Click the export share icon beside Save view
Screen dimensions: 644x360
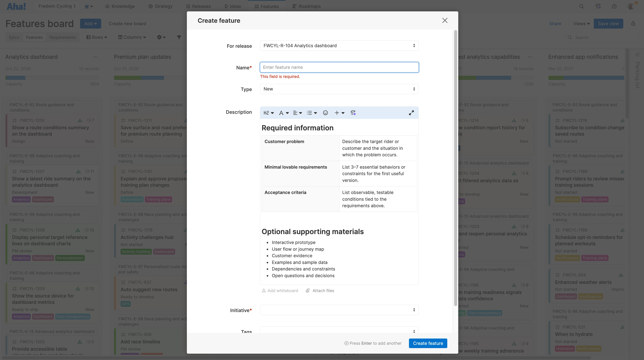pyautogui.click(x=633, y=24)
